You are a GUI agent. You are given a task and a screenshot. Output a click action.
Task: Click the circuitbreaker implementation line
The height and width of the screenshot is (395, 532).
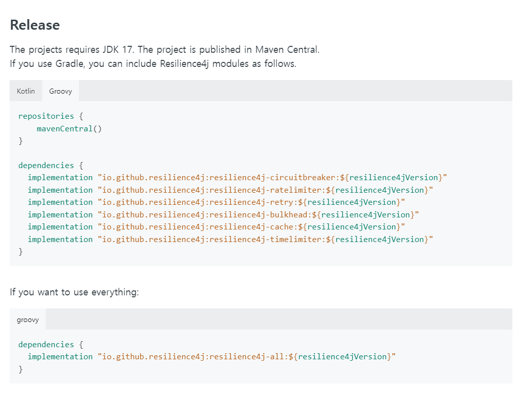[x=237, y=178]
